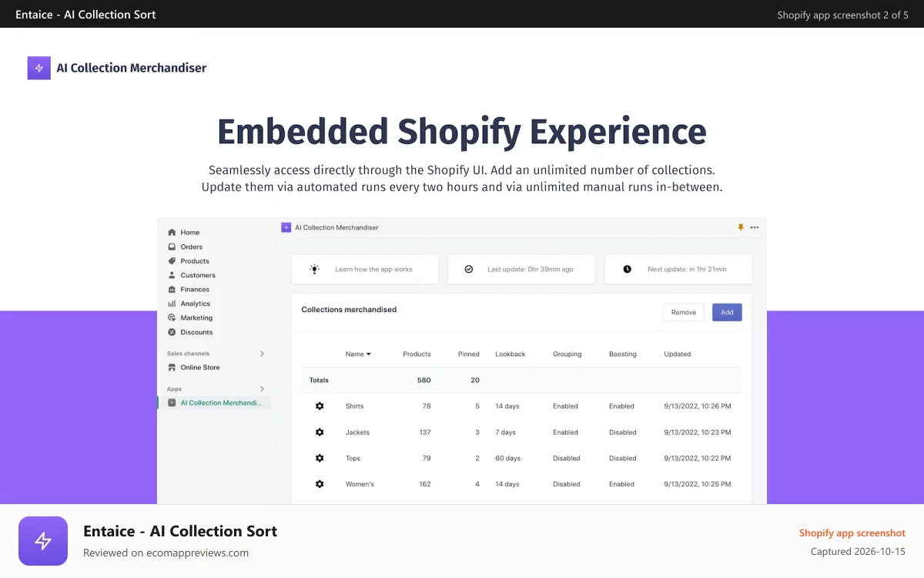
Task: Click the Totals row label
Action: [x=319, y=380]
